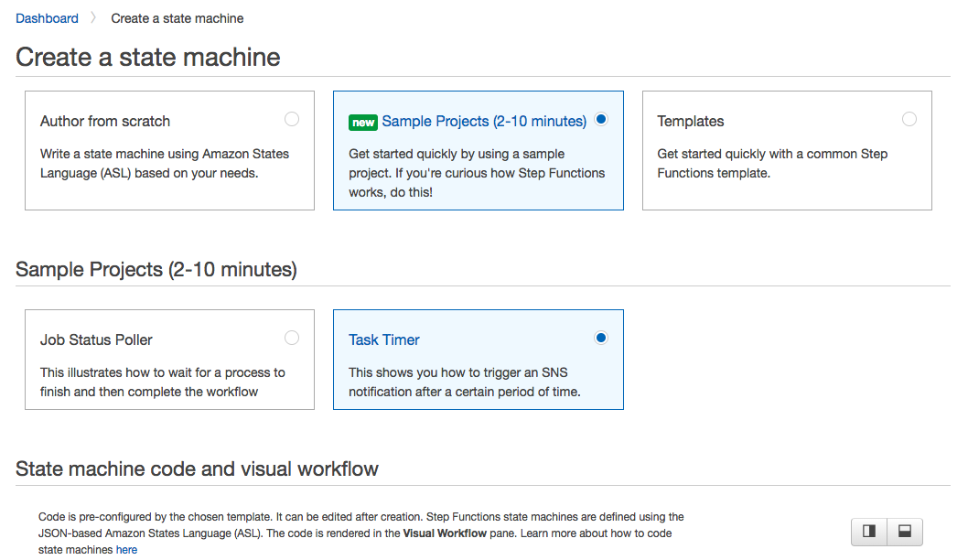Viewport: 968px width, 560px height.
Task: Click the State machine code heading
Action: (x=196, y=468)
